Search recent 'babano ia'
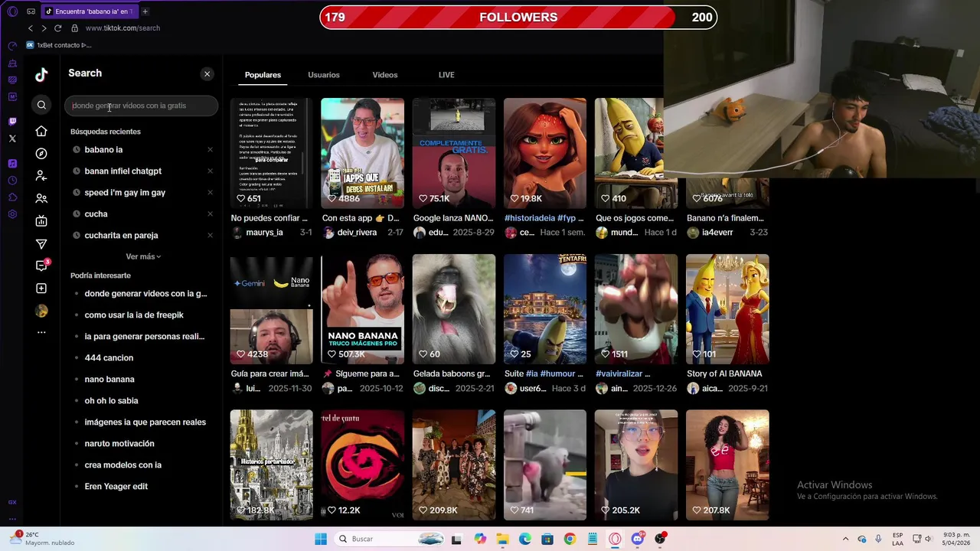 (x=103, y=150)
